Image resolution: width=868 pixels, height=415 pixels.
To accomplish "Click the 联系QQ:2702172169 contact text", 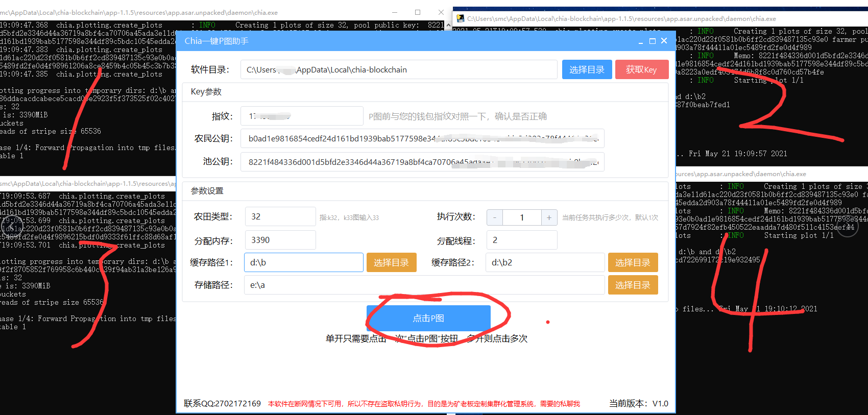I will 222,403.
